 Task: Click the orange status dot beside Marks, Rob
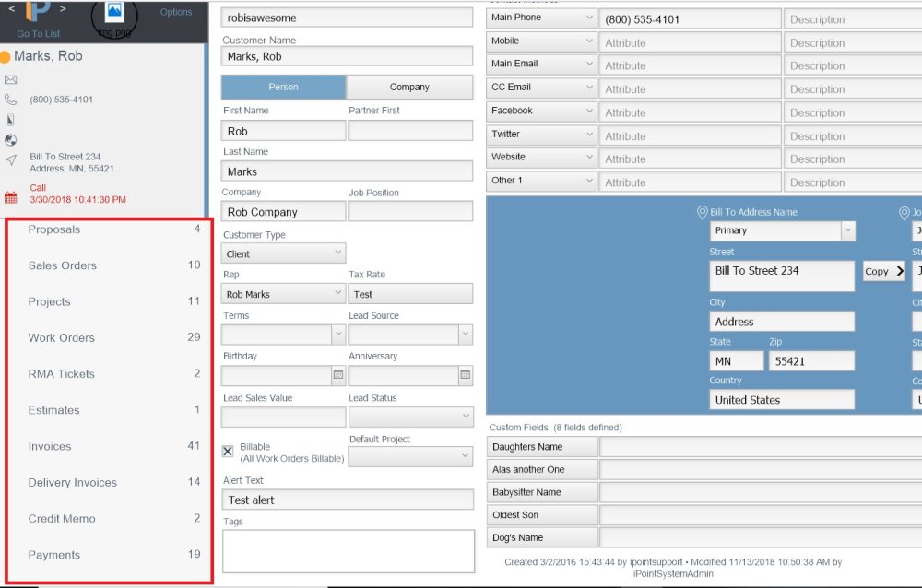pyautogui.click(x=6, y=55)
